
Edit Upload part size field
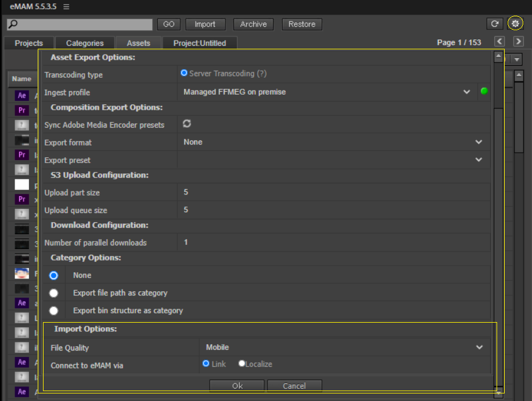pyautogui.click(x=334, y=192)
